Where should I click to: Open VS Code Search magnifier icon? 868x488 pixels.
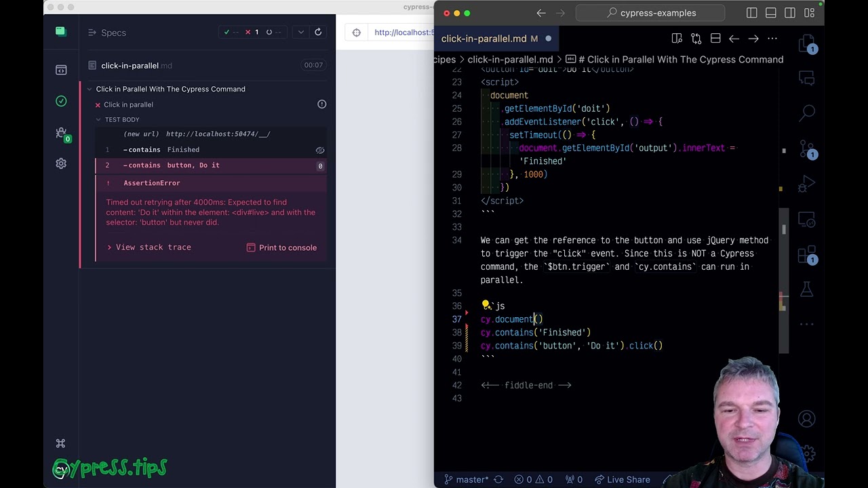point(807,113)
